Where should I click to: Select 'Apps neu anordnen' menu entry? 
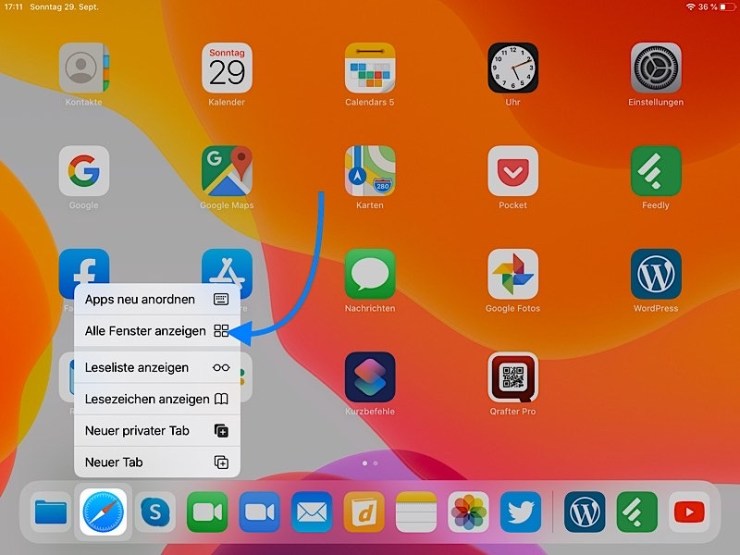point(157,299)
